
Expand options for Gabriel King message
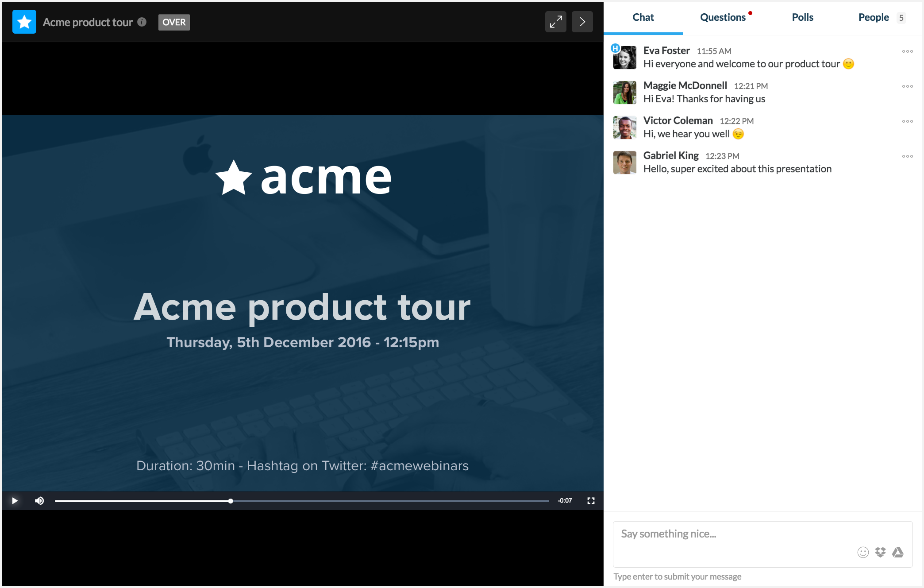pos(908,155)
